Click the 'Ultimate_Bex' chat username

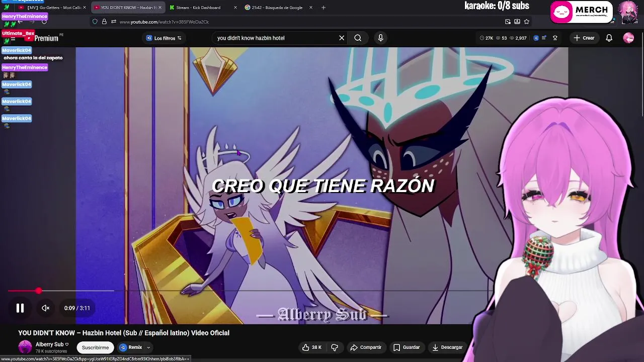point(18,33)
